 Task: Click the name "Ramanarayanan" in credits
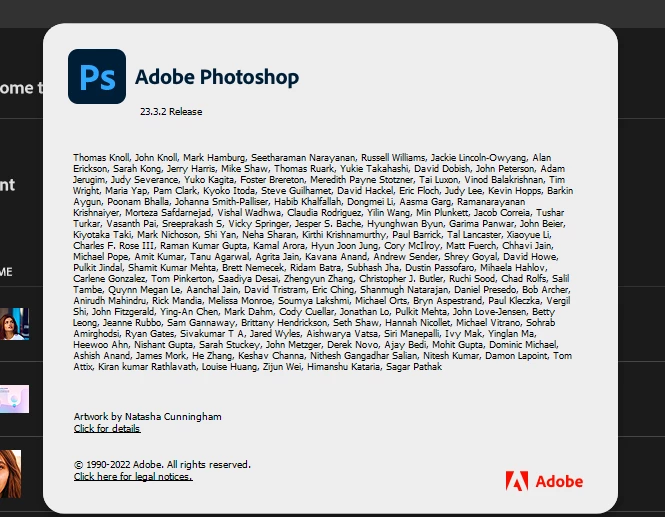pyautogui.click(x=491, y=201)
